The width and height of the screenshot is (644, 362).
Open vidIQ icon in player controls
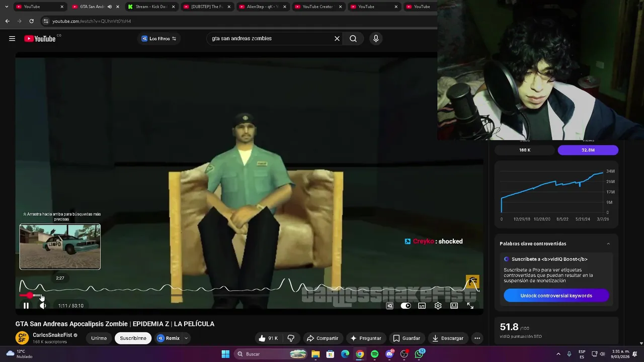pos(389,306)
